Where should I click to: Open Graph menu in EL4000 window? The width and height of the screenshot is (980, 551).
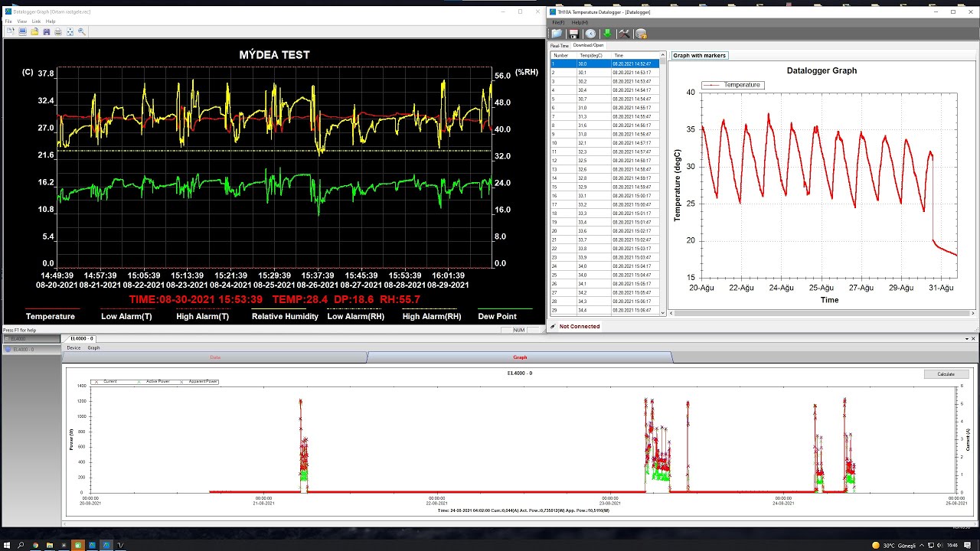click(93, 347)
